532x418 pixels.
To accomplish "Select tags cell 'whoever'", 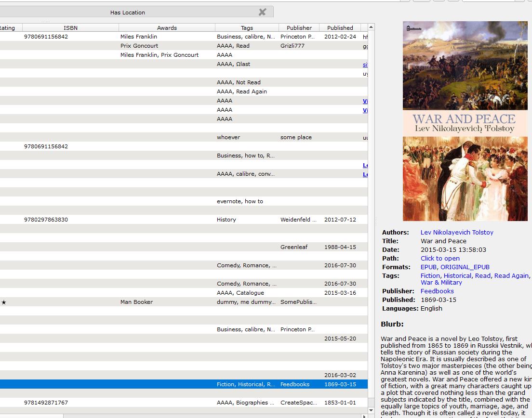I will pos(247,137).
